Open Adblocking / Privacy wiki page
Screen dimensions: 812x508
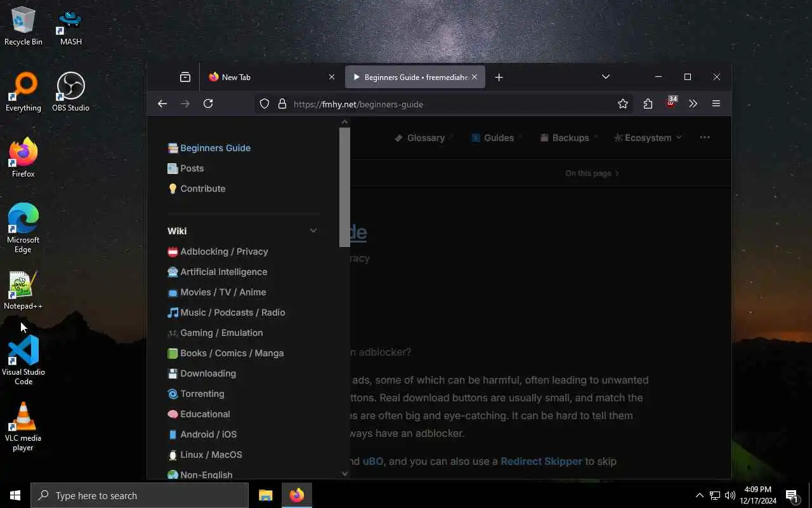pyautogui.click(x=218, y=251)
